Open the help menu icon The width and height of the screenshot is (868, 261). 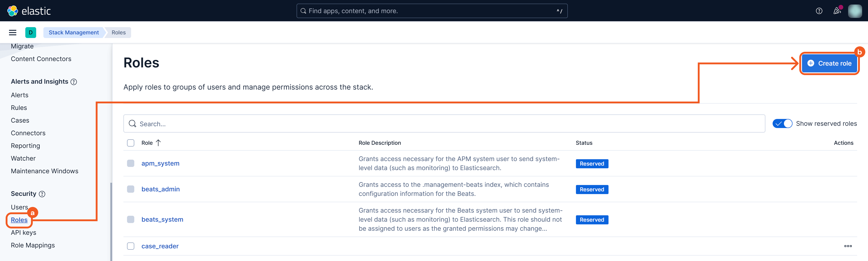click(819, 11)
